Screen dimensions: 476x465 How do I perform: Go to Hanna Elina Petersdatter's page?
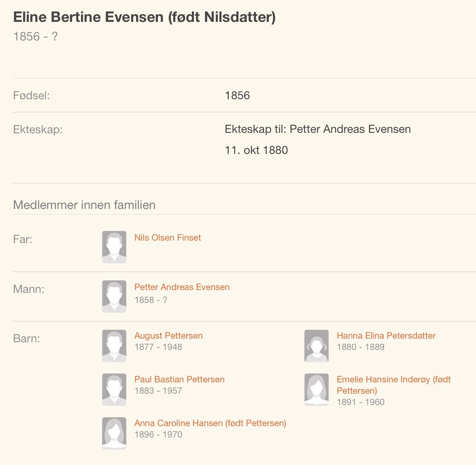[x=386, y=336]
